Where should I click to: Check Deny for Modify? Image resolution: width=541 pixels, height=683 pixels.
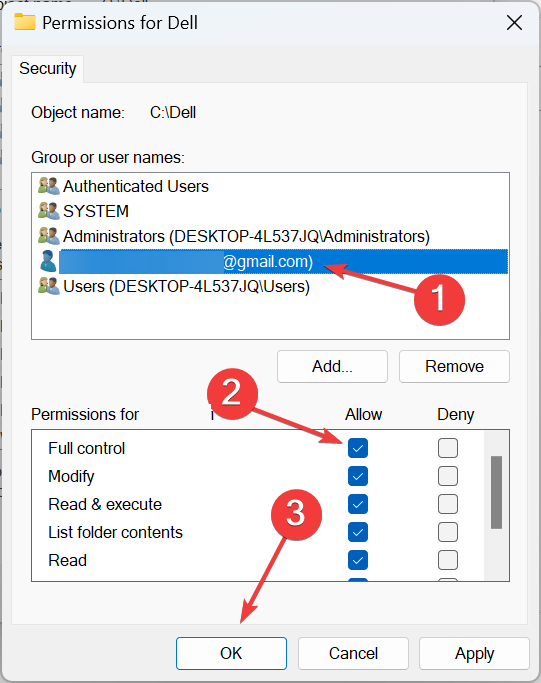(x=448, y=476)
